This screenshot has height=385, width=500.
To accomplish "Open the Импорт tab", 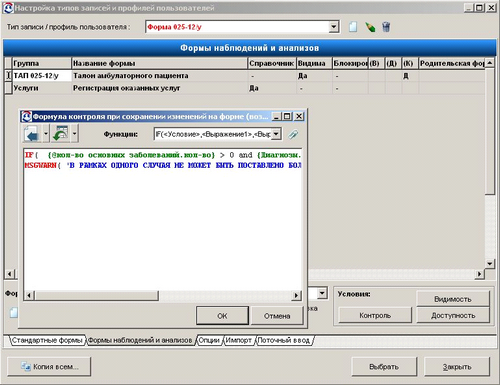I will point(239,340).
